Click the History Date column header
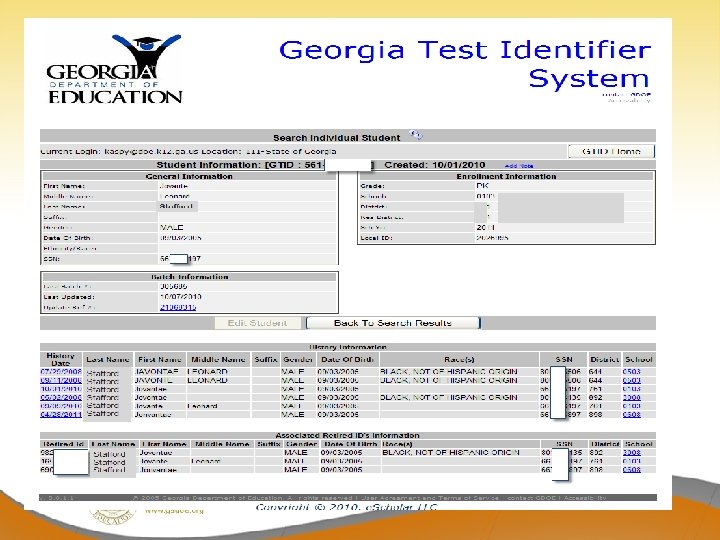This screenshot has height=540, width=720. click(x=61, y=359)
